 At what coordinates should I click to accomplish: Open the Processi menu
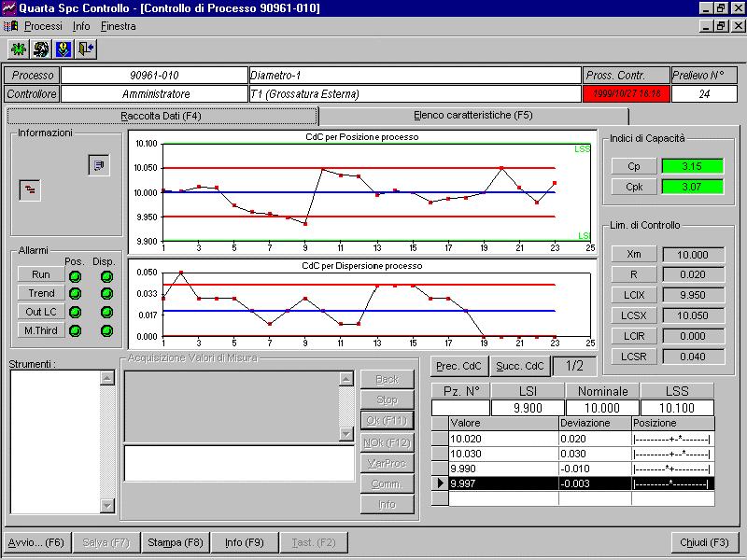[43, 26]
